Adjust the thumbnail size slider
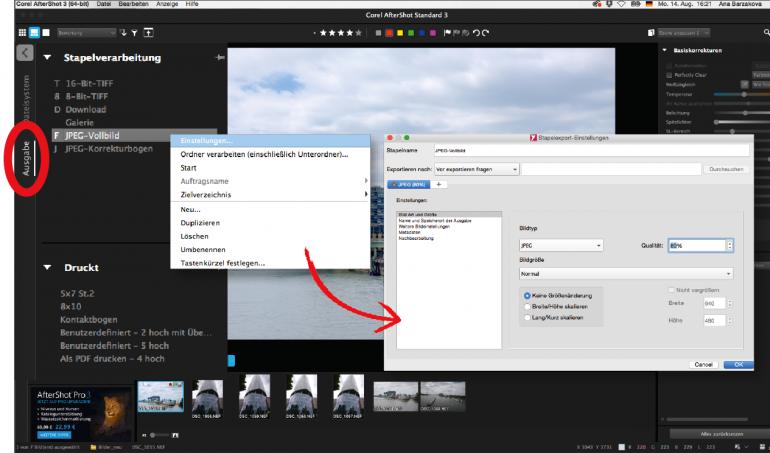 click(160, 435)
